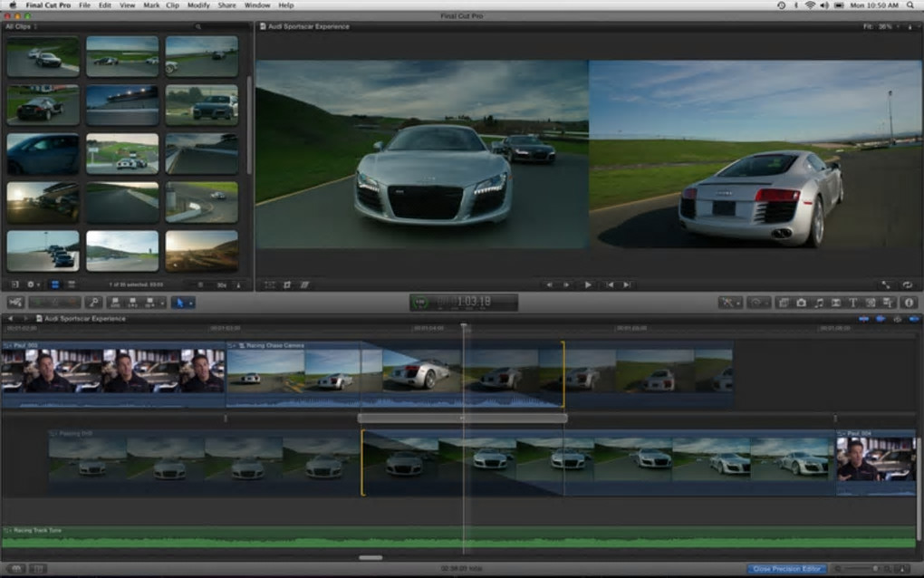Play the video in the viewer

[x=588, y=284]
